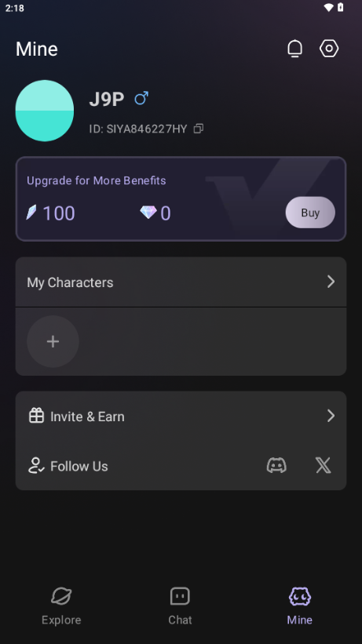Tap the Follow Us person icon
Image resolution: width=362 pixels, height=644 pixels.
pos(36,465)
